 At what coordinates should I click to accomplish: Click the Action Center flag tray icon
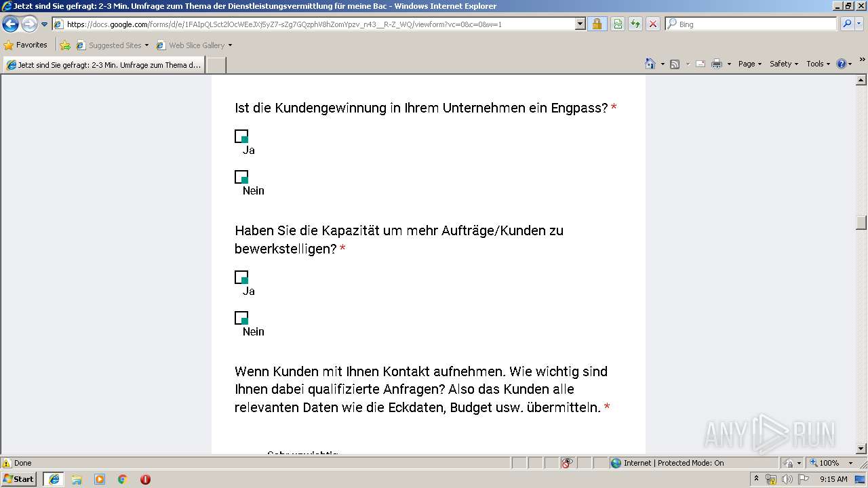pos(804,479)
